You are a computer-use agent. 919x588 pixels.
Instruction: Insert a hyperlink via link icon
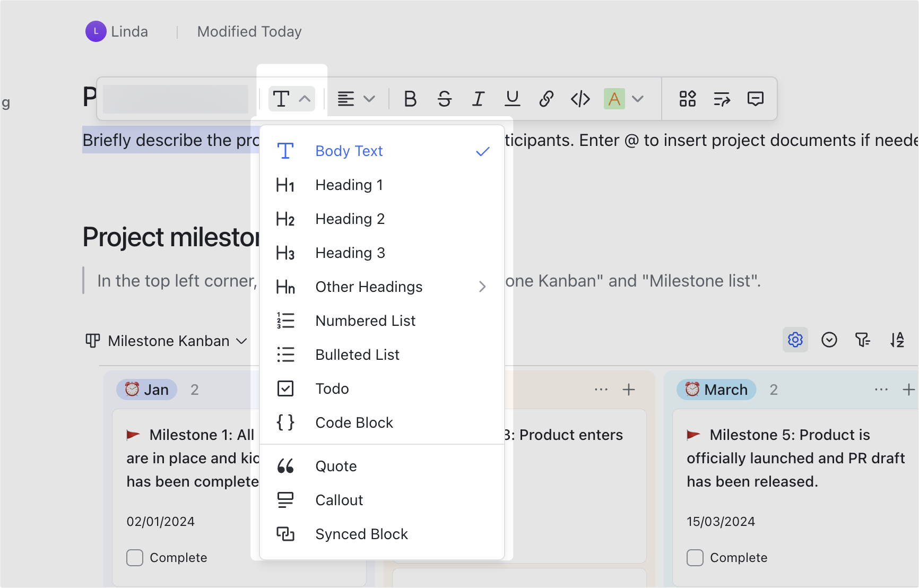[x=546, y=99]
